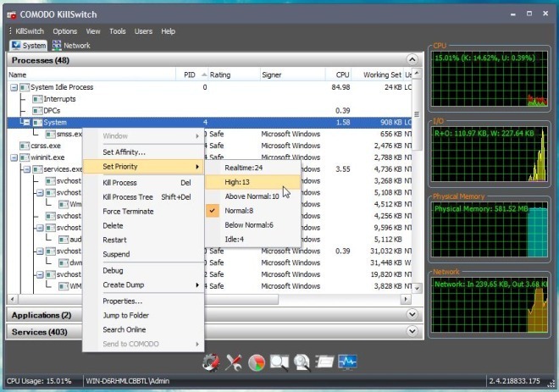
Task: Click the blue performance monitor icon
Action: click(347, 362)
